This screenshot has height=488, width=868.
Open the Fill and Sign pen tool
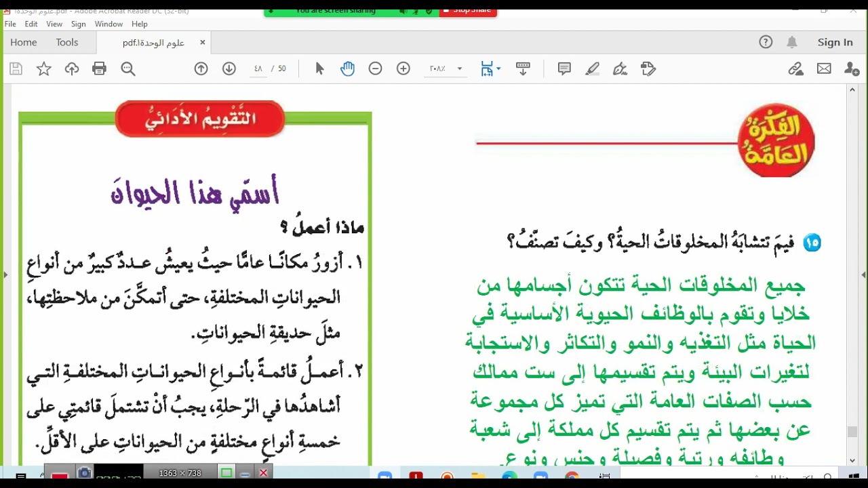click(620, 68)
